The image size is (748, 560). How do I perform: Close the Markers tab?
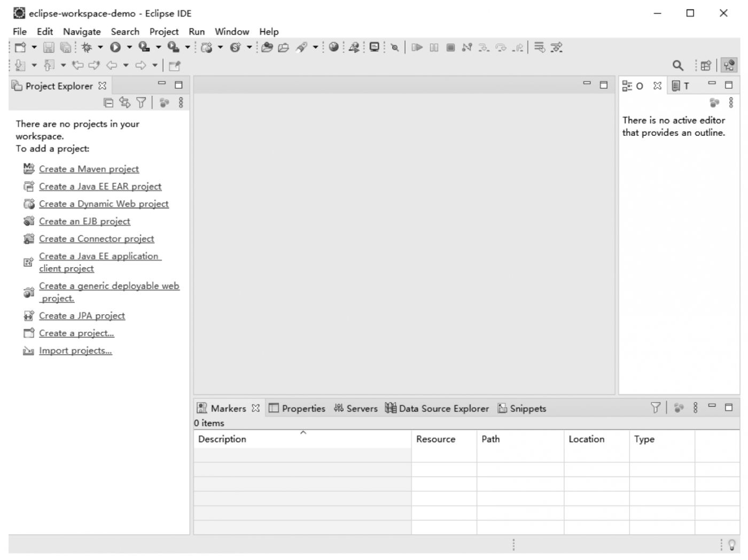click(255, 408)
